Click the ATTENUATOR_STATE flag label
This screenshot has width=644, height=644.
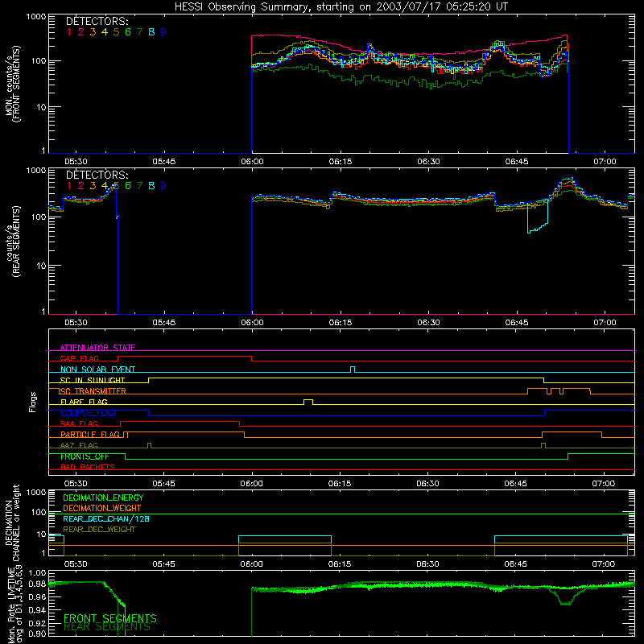click(97, 348)
